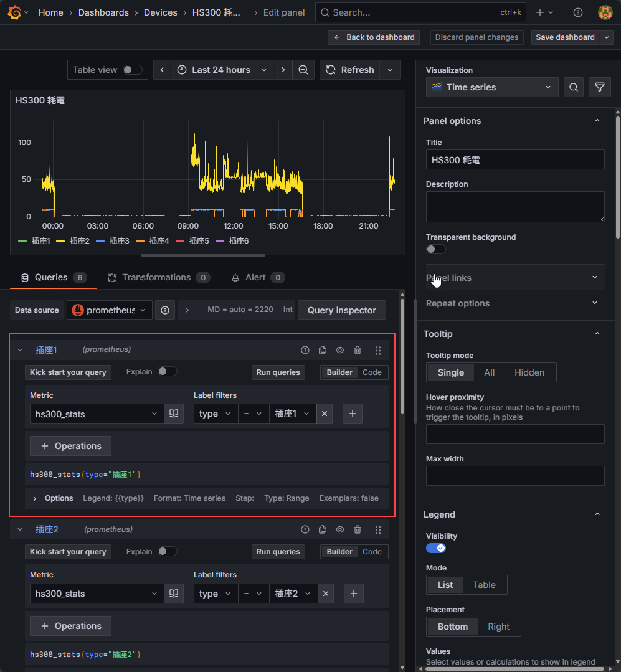Click the Query inspector button
The width and height of the screenshot is (621, 672).
coord(341,310)
